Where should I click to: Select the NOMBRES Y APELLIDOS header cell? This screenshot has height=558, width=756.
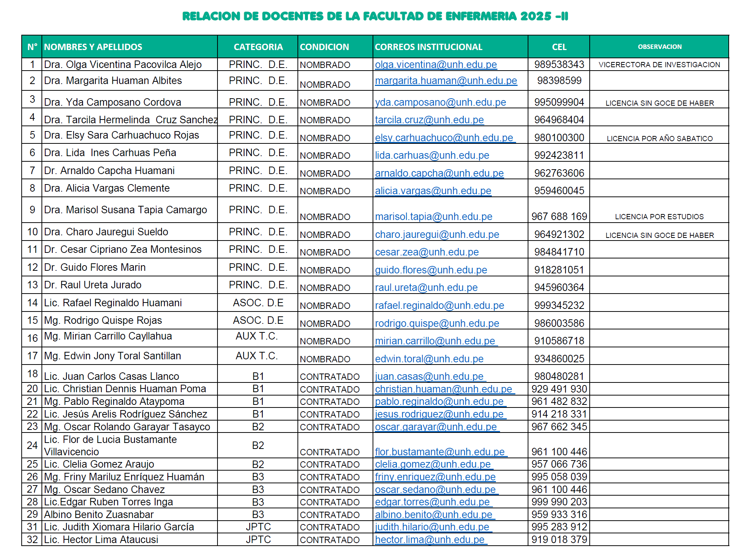click(x=93, y=47)
